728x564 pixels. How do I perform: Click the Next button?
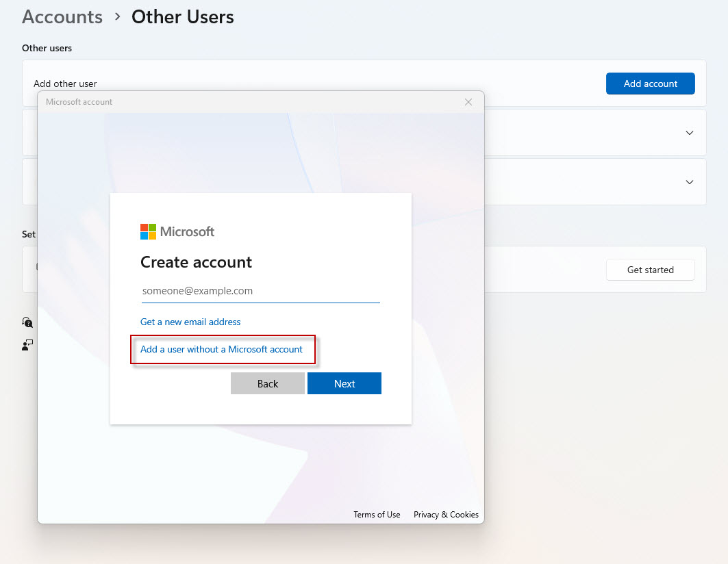pos(344,383)
